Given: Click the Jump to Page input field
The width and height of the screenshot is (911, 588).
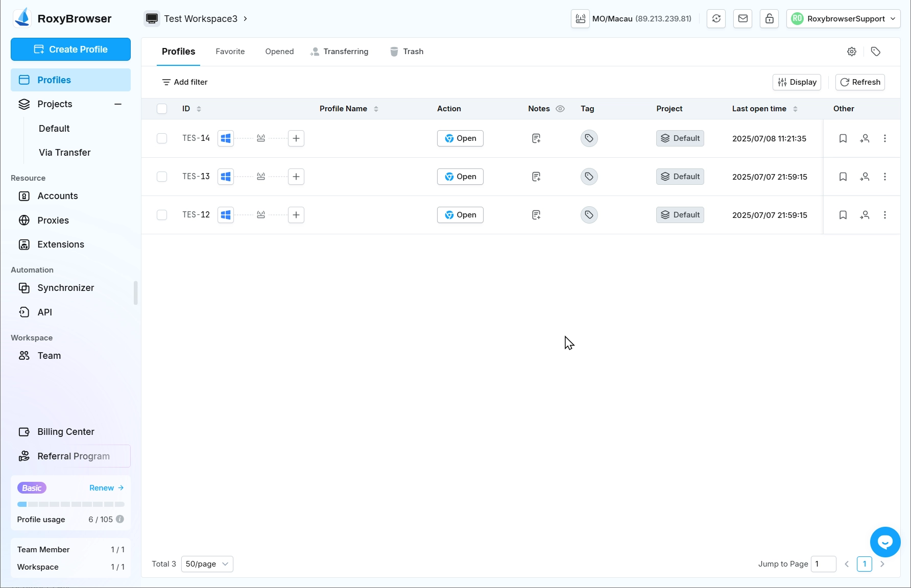Looking at the screenshot, I should tap(823, 564).
